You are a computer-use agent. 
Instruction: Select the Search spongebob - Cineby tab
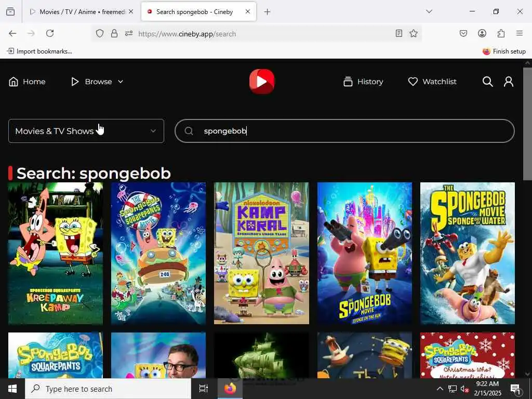click(x=194, y=12)
